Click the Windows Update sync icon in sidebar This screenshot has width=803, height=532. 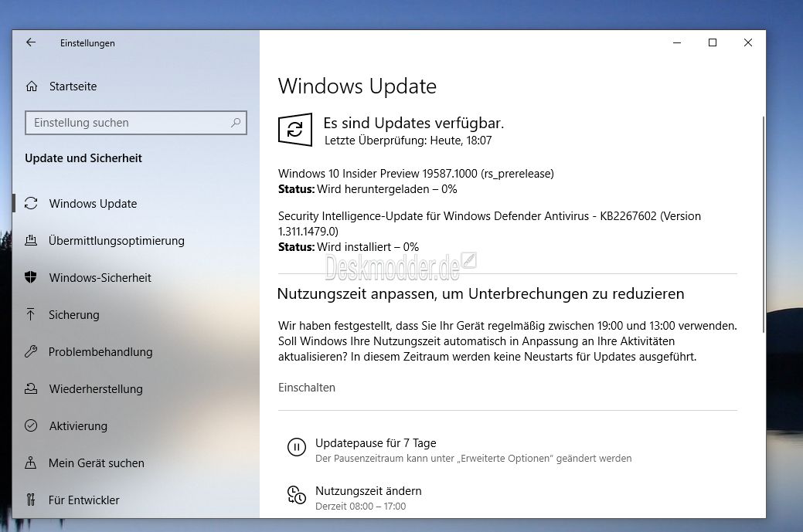(31, 204)
